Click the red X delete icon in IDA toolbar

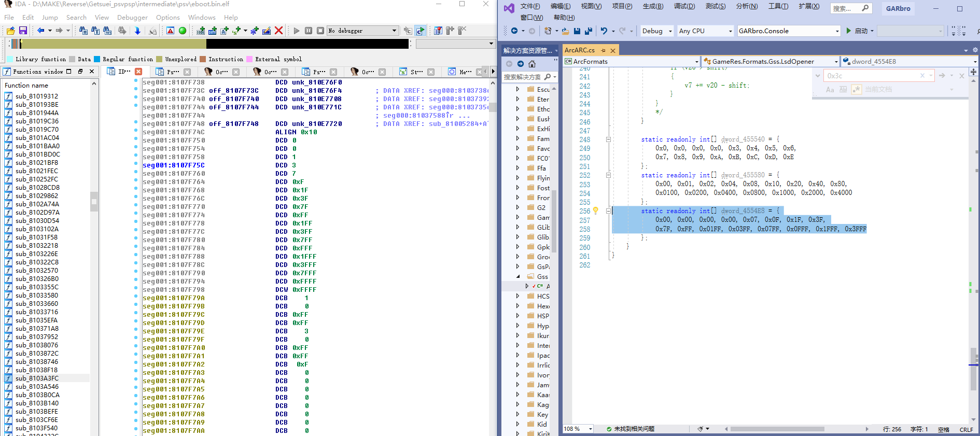pyautogui.click(x=278, y=31)
